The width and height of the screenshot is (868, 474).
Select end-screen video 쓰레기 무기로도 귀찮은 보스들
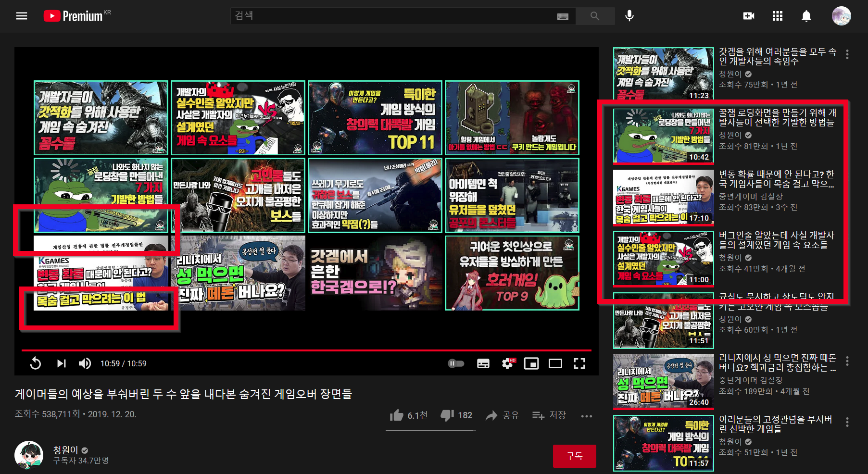375,195
